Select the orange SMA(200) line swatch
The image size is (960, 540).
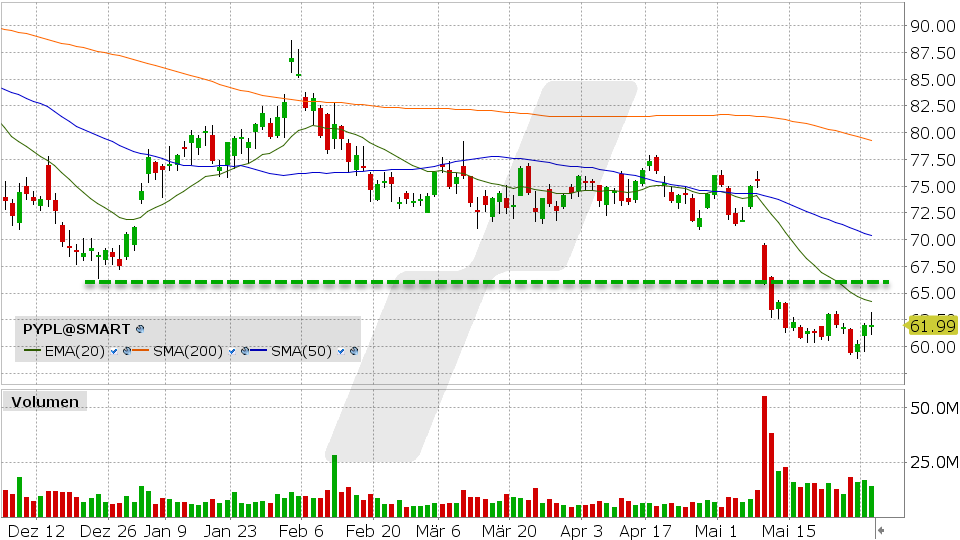click(x=141, y=351)
